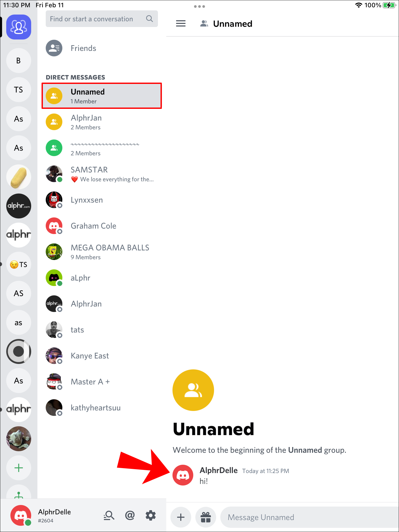
Task: Open the Discord home direct messages icon
Action: (19, 27)
